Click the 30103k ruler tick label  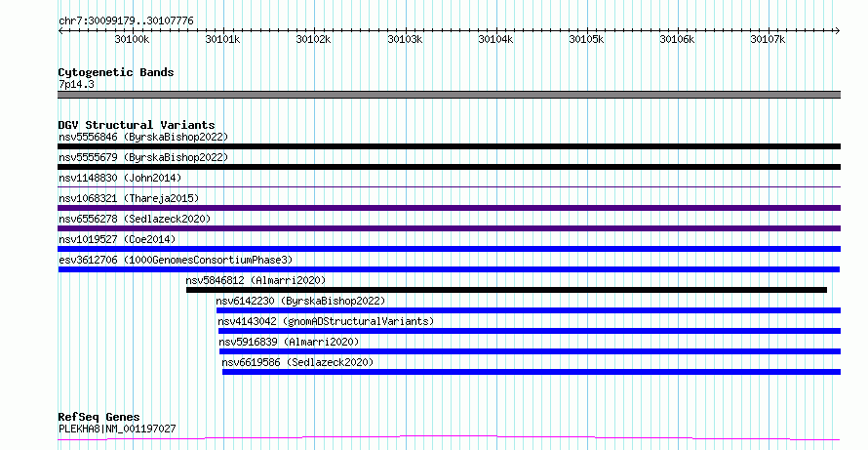[405, 39]
